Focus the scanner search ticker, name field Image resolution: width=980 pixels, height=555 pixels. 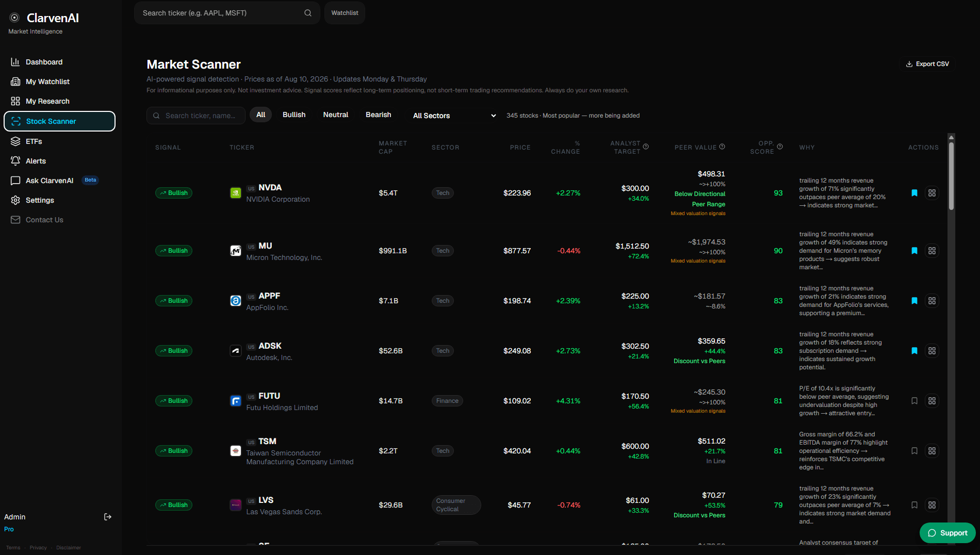196,116
